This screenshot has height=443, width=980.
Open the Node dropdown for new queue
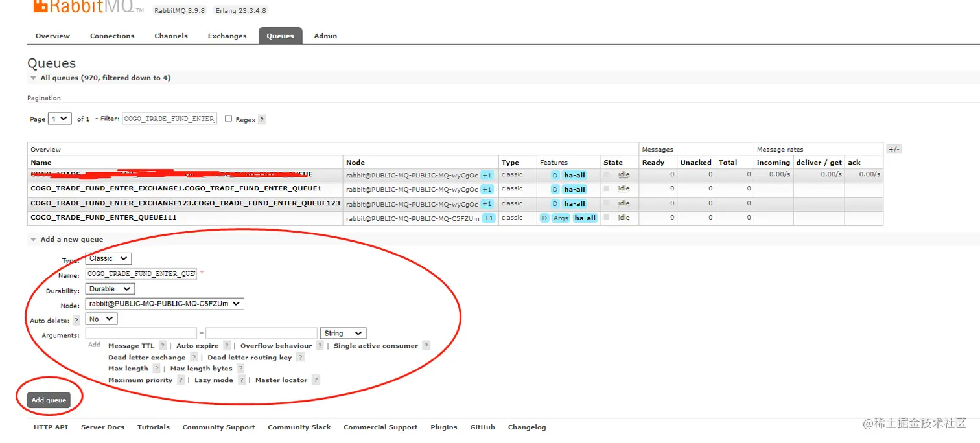point(165,304)
